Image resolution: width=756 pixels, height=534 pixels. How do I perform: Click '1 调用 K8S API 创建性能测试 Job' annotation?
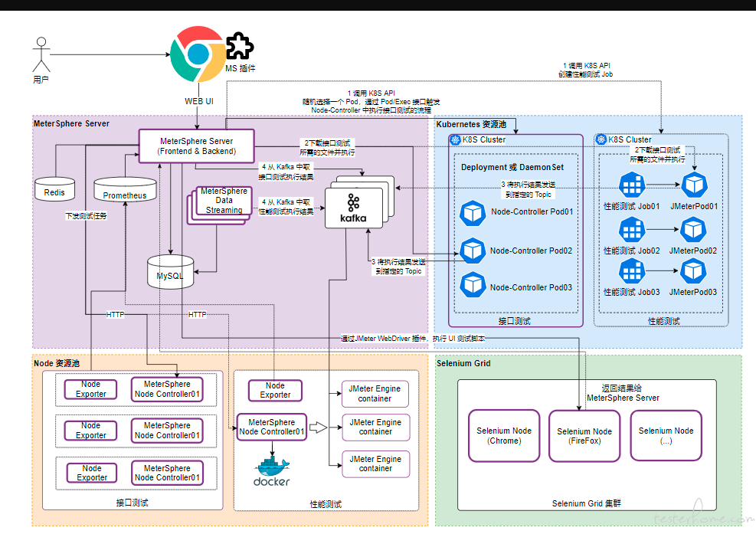[x=586, y=70]
